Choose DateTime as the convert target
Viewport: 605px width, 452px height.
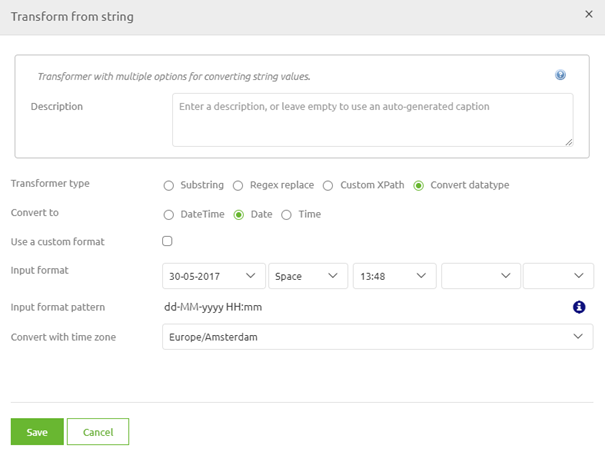click(169, 215)
